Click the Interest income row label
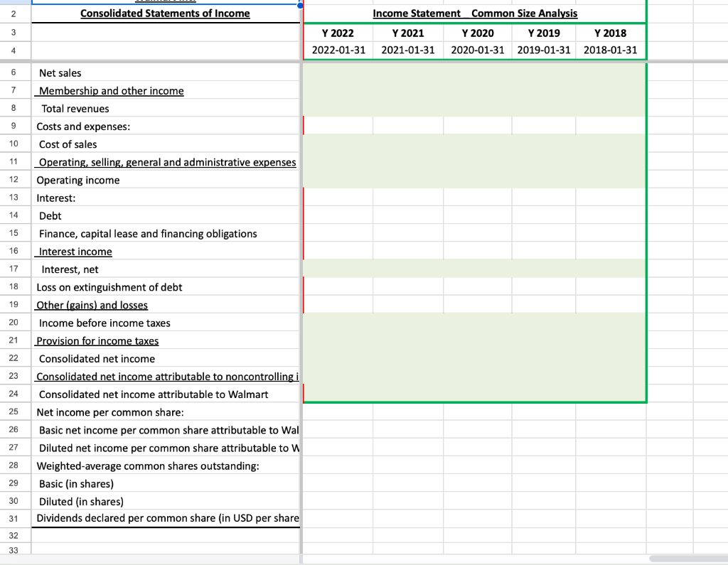The width and height of the screenshot is (728, 565). pyautogui.click(x=74, y=251)
